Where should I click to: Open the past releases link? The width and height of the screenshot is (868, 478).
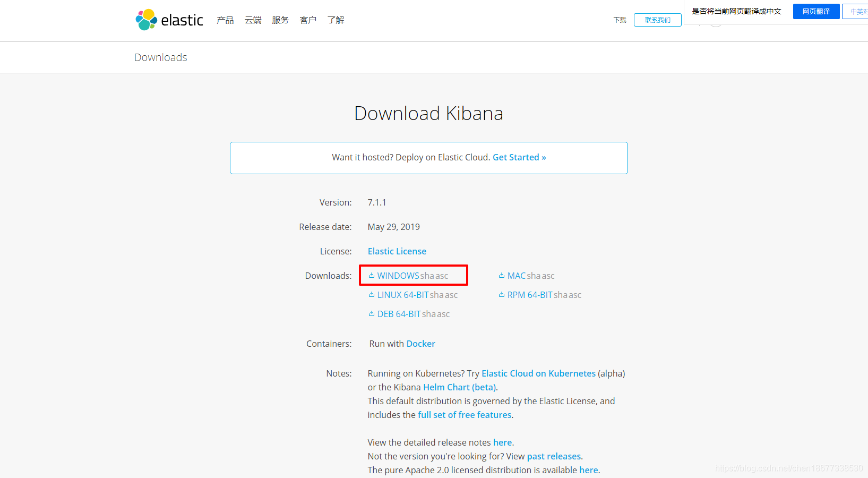click(x=554, y=456)
